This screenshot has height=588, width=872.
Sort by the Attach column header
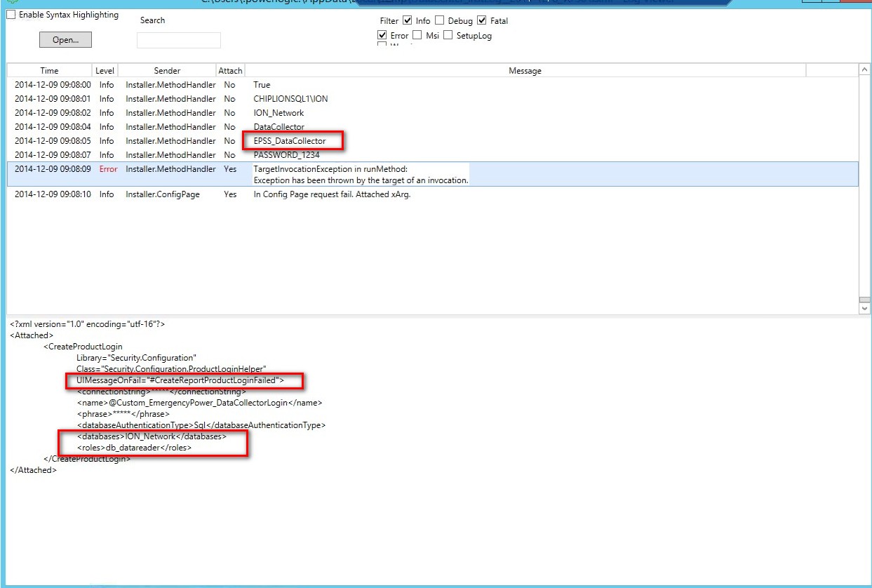click(x=230, y=70)
